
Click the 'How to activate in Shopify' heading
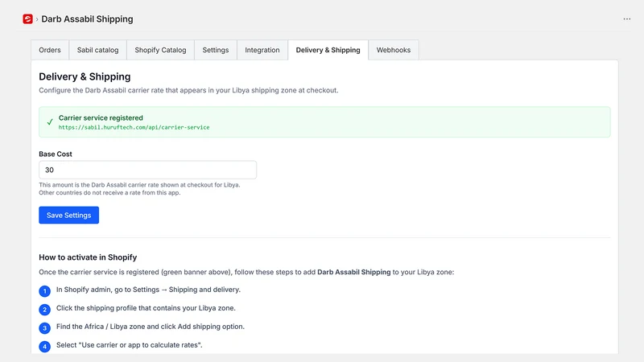tap(88, 257)
